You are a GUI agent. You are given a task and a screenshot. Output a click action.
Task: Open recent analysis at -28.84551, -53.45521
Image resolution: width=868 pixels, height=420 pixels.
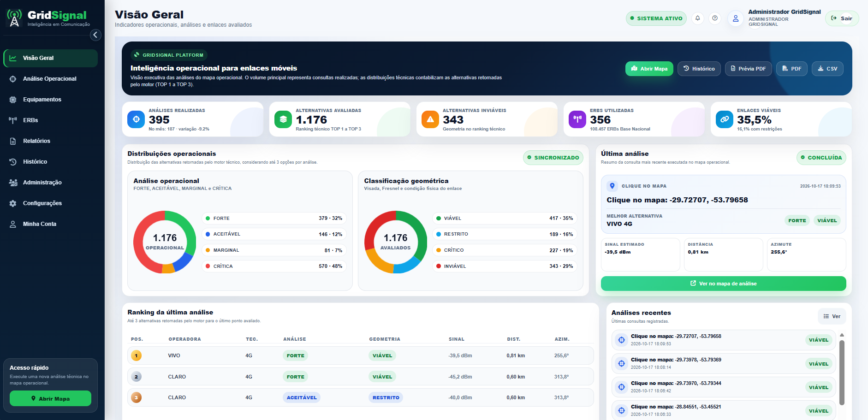724,410
